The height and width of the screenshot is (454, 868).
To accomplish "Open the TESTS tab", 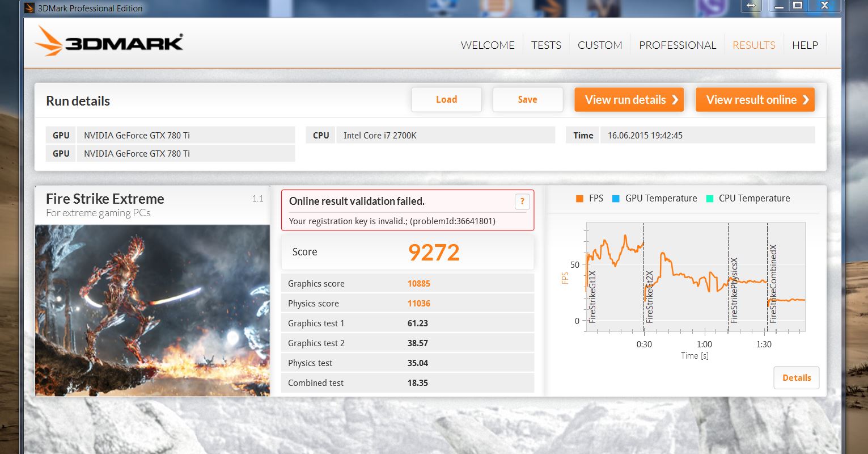I will 546,45.
